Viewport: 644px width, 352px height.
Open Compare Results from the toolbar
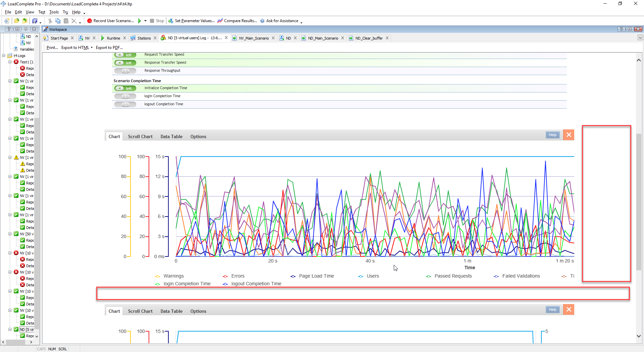(237, 21)
